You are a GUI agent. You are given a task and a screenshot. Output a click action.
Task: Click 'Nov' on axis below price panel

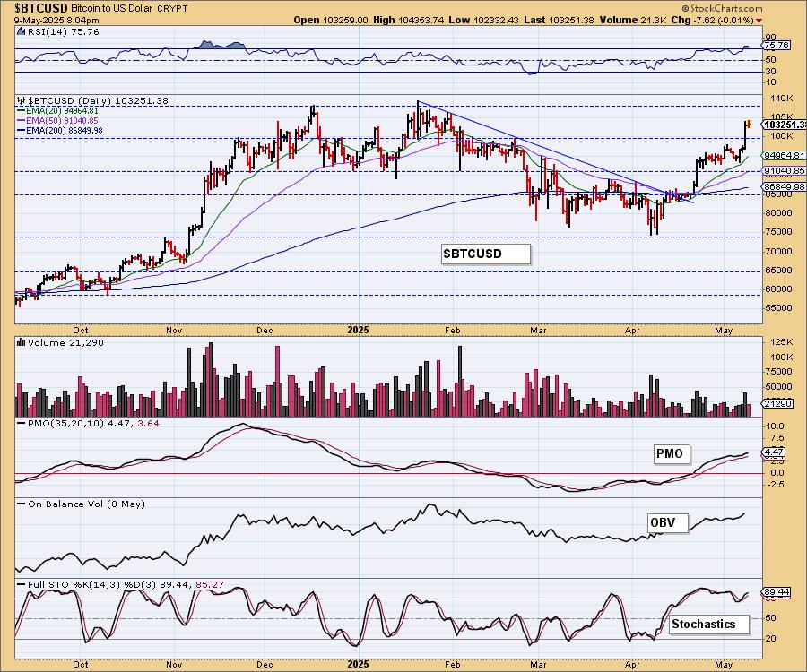click(x=174, y=330)
